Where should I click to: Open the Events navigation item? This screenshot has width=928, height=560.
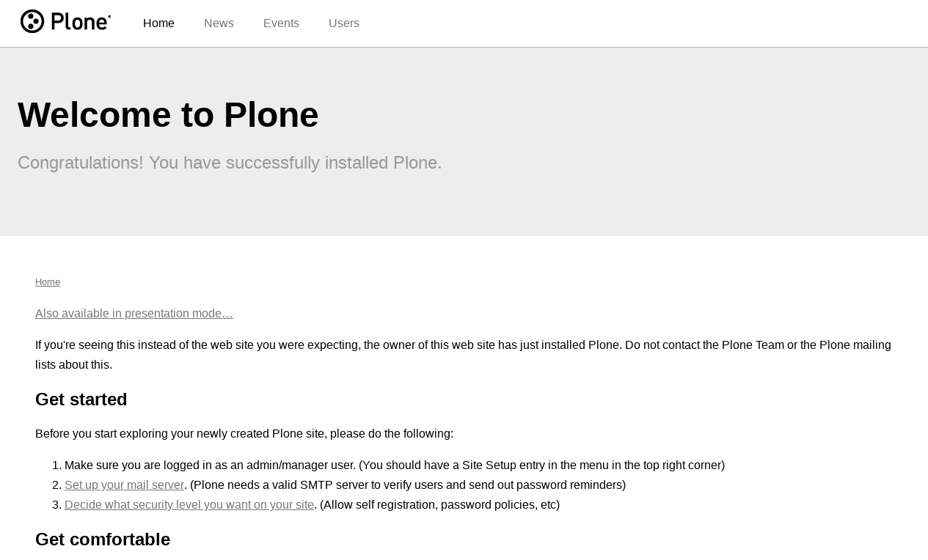281,23
